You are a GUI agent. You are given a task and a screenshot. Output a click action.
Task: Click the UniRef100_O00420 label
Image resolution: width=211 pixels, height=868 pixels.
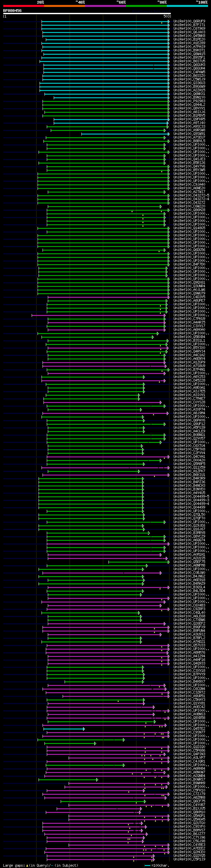190,460
